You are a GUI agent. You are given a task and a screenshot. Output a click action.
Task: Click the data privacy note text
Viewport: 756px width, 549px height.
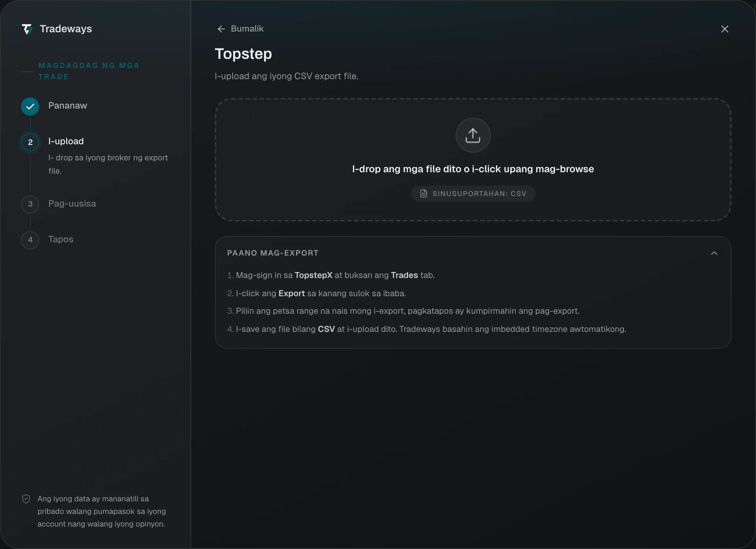coord(102,511)
